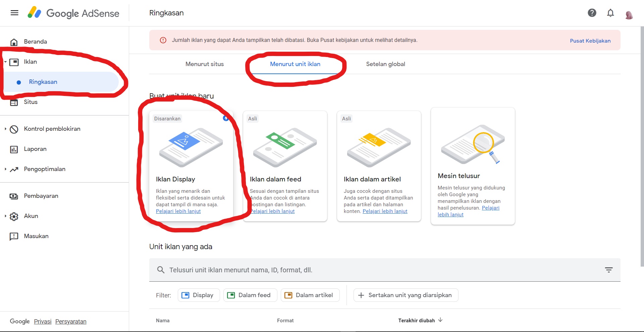644x332 pixels.
Task: Click the Iklan dalam feed card title
Action: point(275,179)
